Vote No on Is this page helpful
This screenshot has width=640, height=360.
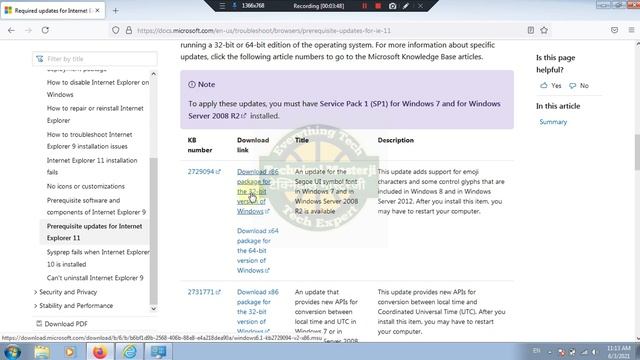[x=579, y=86]
